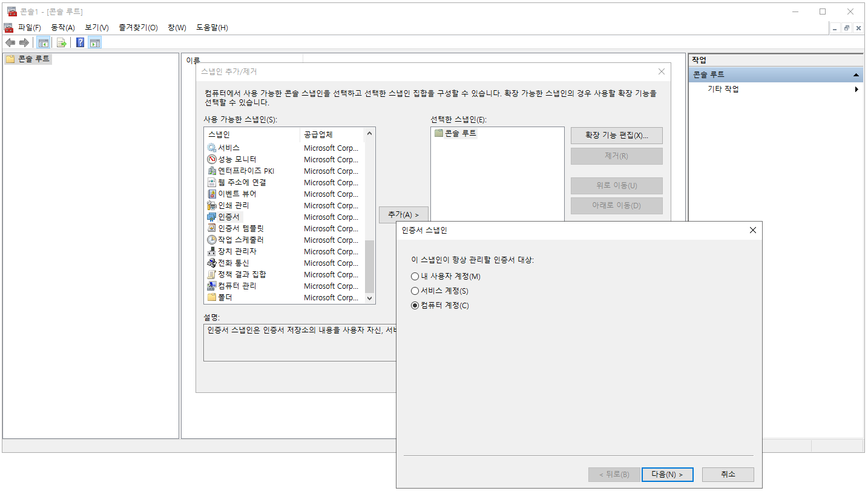Click the 공급업체 column header

tap(332, 134)
